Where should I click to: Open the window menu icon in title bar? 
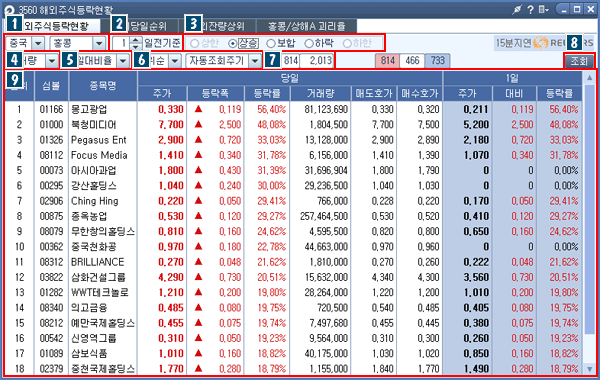coord(543,10)
